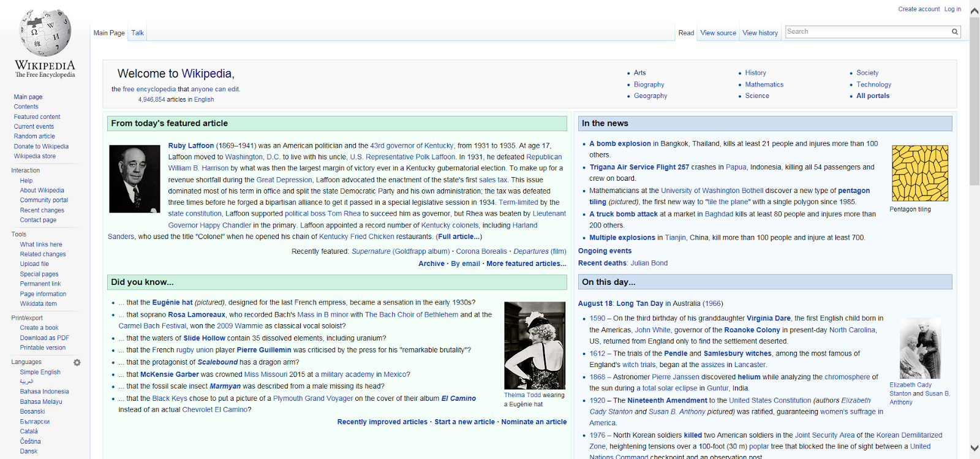Open the Full article link

click(x=459, y=237)
